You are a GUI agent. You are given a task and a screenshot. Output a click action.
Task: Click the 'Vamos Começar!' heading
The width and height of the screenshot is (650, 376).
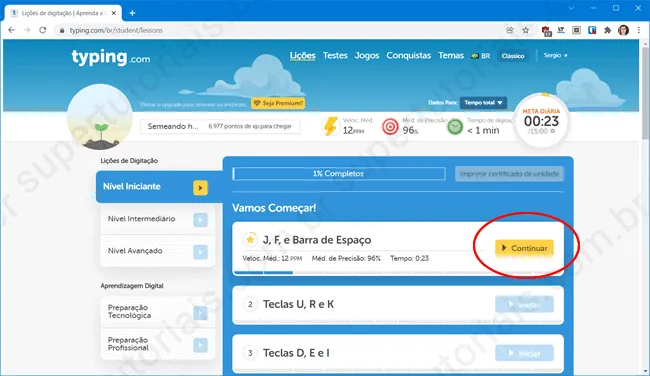click(274, 208)
